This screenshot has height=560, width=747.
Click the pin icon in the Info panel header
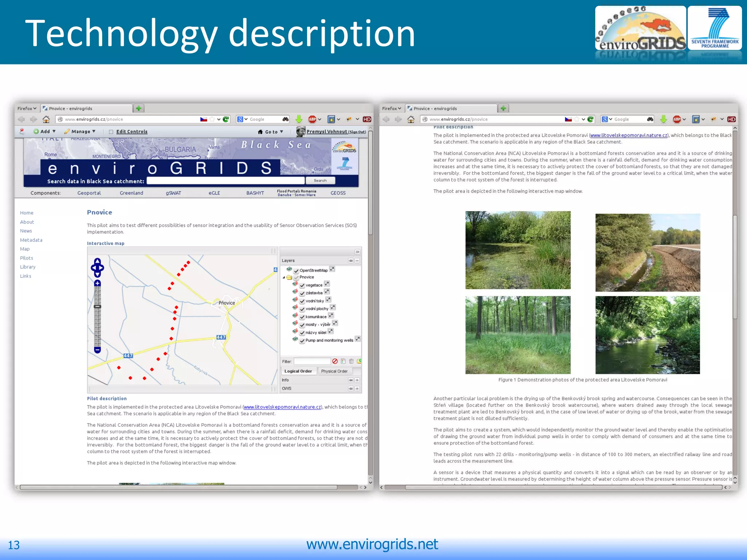(x=351, y=380)
